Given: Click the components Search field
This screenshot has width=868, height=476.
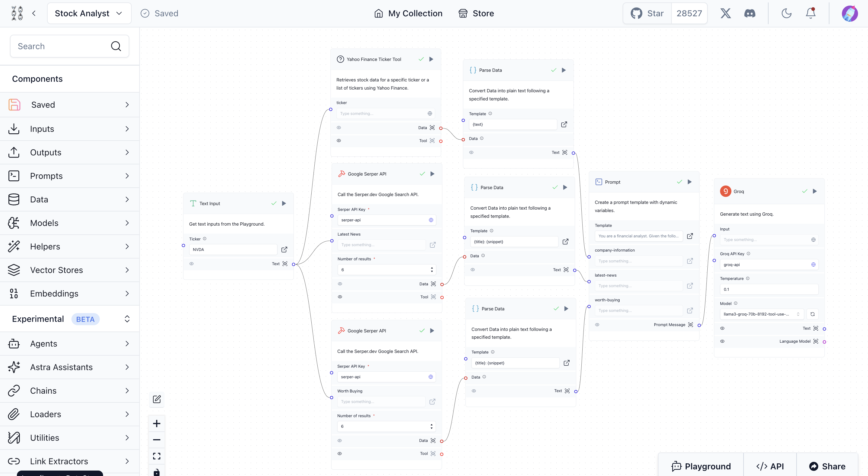Looking at the screenshot, I should coord(69,46).
